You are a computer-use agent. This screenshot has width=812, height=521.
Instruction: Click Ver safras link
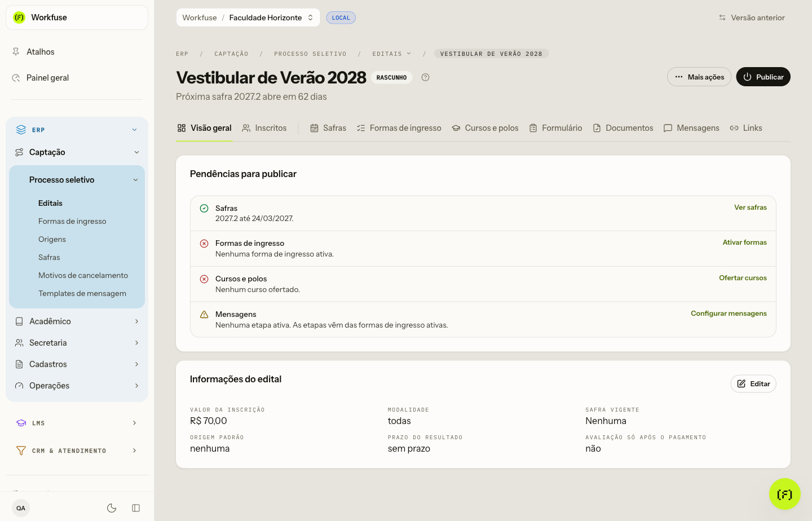(x=751, y=207)
